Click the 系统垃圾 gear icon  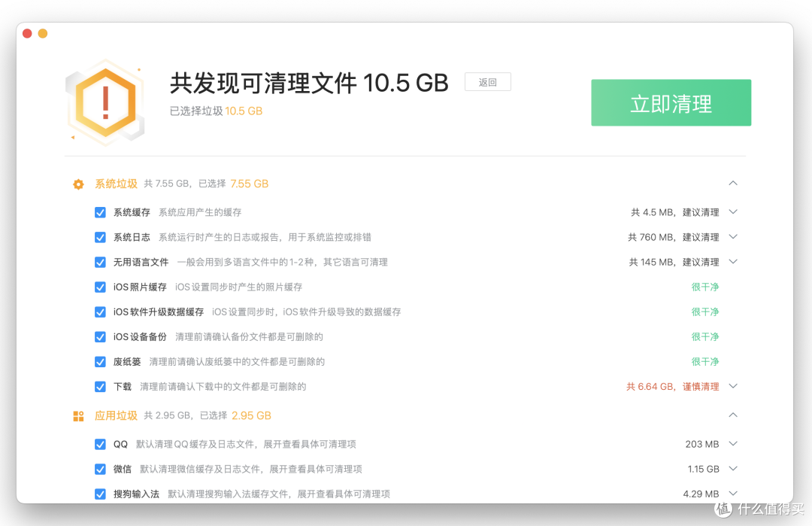pos(78,184)
